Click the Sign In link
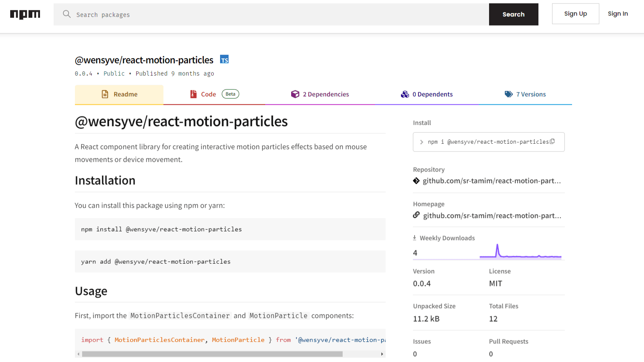 618,14
